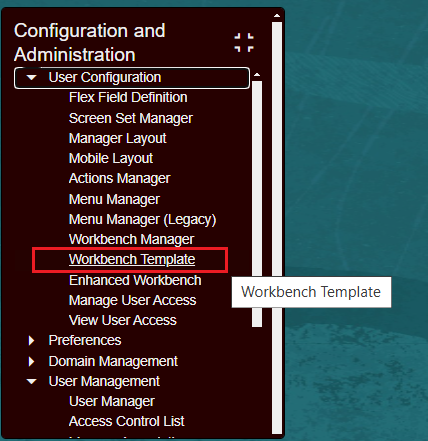Click the Preferences label
This screenshot has width=428, height=441.
(85, 340)
